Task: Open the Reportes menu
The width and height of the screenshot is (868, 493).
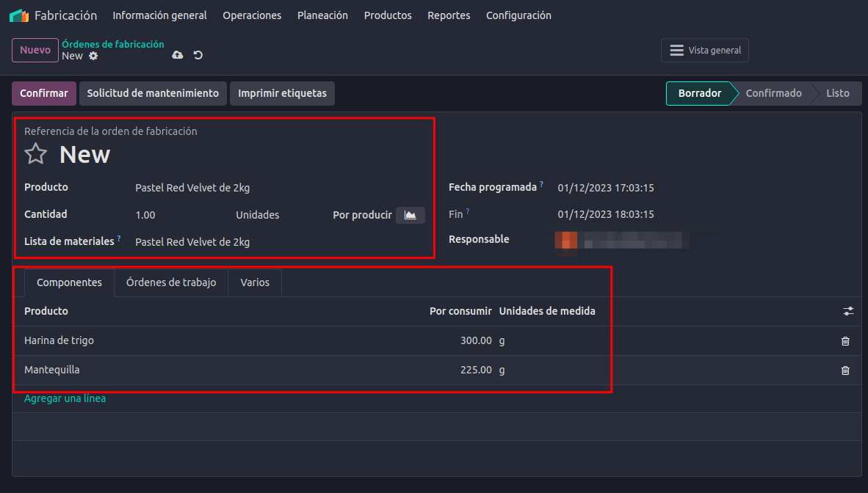Action: [449, 15]
